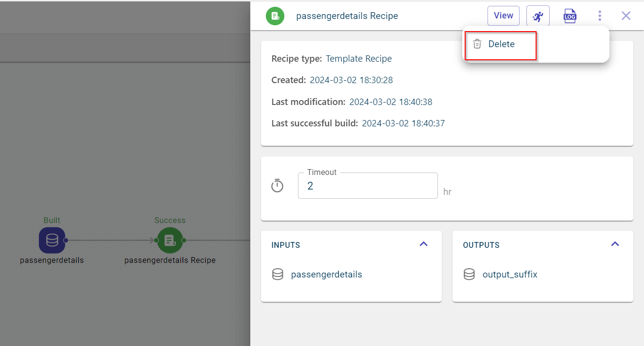Select the green passengerdetails Recipe node
This screenshot has width=644, height=346.
pos(170,240)
